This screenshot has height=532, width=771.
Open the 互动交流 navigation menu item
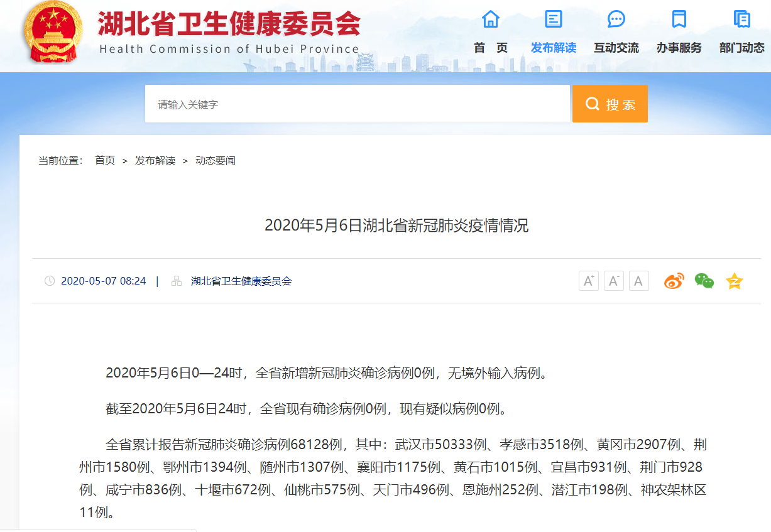[x=616, y=48]
